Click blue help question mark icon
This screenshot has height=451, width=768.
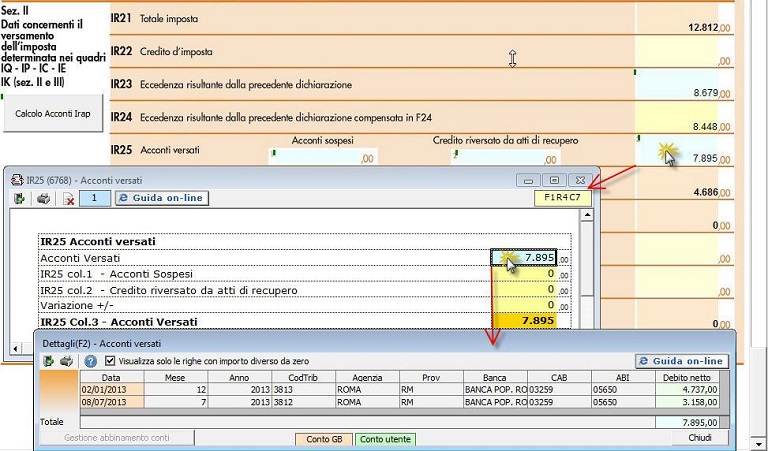tap(90, 361)
